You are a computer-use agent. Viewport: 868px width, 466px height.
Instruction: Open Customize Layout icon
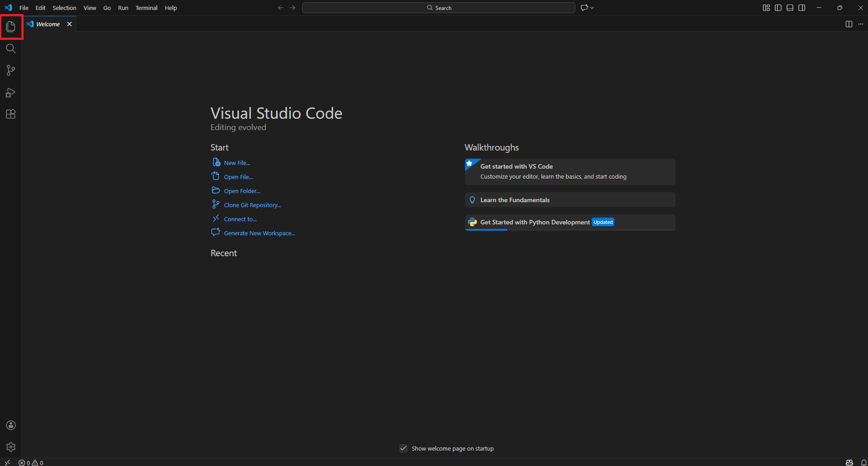pyautogui.click(x=766, y=8)
